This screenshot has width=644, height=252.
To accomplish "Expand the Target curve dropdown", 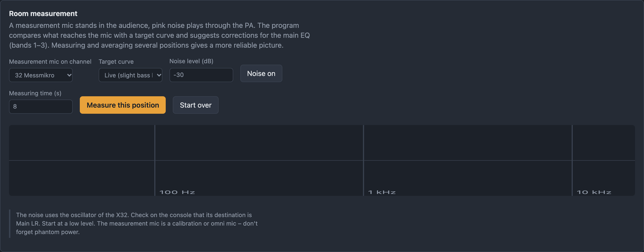I will pos(130,75).
